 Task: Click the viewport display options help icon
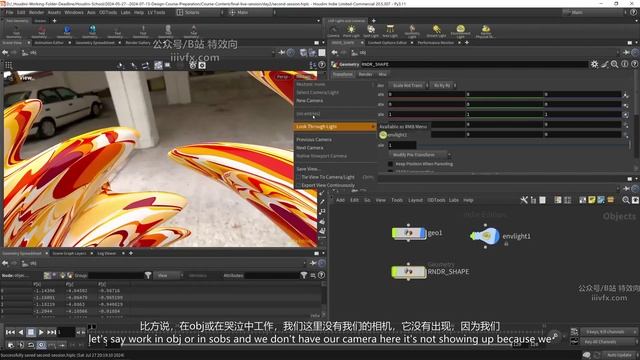322,65
